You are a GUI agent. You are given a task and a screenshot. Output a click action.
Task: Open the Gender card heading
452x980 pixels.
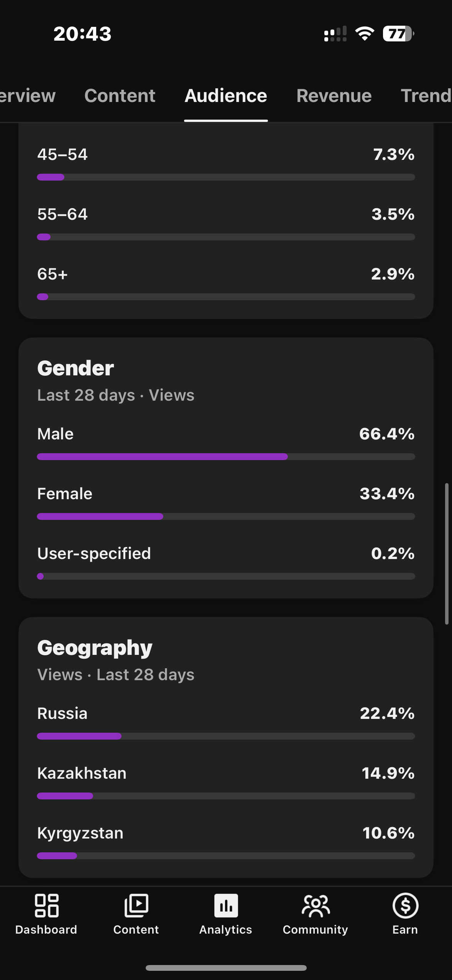[x=76, y=368]
